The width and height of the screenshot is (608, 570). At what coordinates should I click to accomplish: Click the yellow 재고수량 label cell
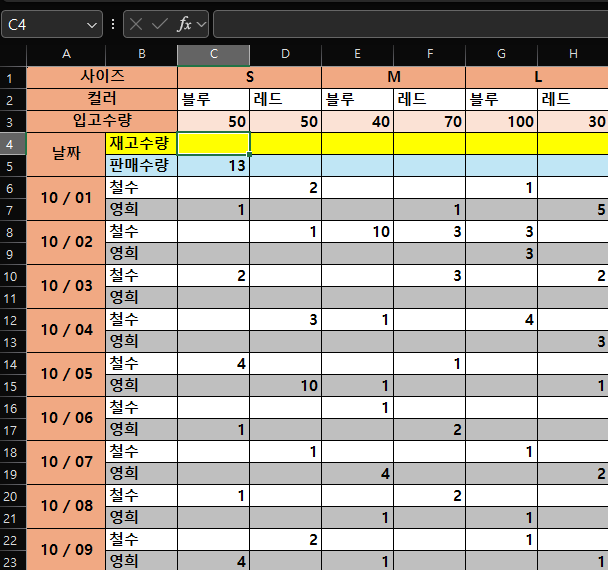pyautogui.click(x=142, y=143)
